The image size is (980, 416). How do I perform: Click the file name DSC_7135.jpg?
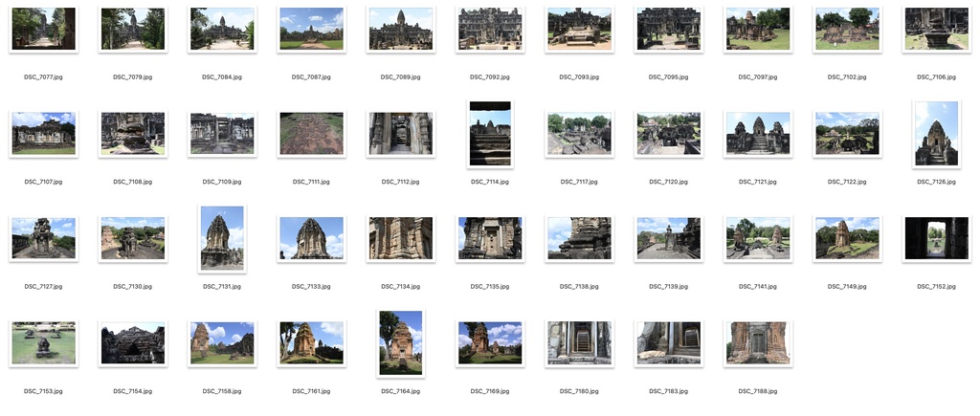tap(490, 286)
